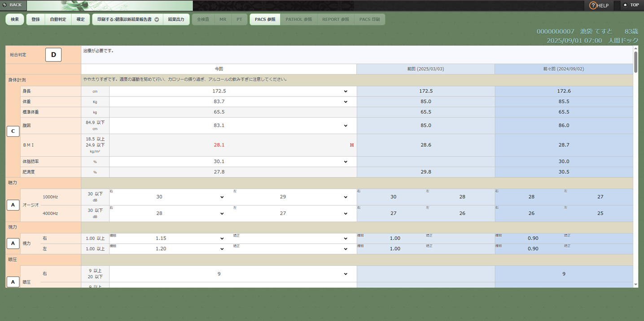644x321 pixels.
Task: Expand the 体重 value dropdown
Action: pyautogui.click(x=345, y=101)
